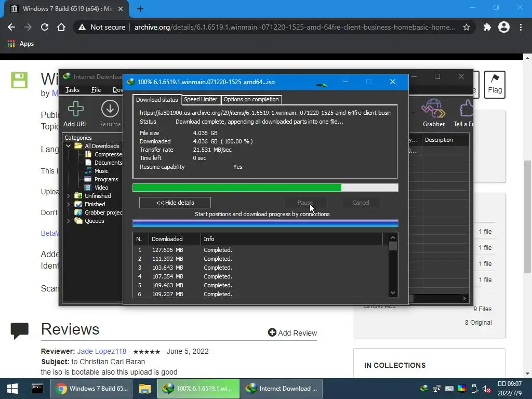Open the Programs category in IDM tree
This screenshot has width=532, height=399.
click(x=106, y=179)
